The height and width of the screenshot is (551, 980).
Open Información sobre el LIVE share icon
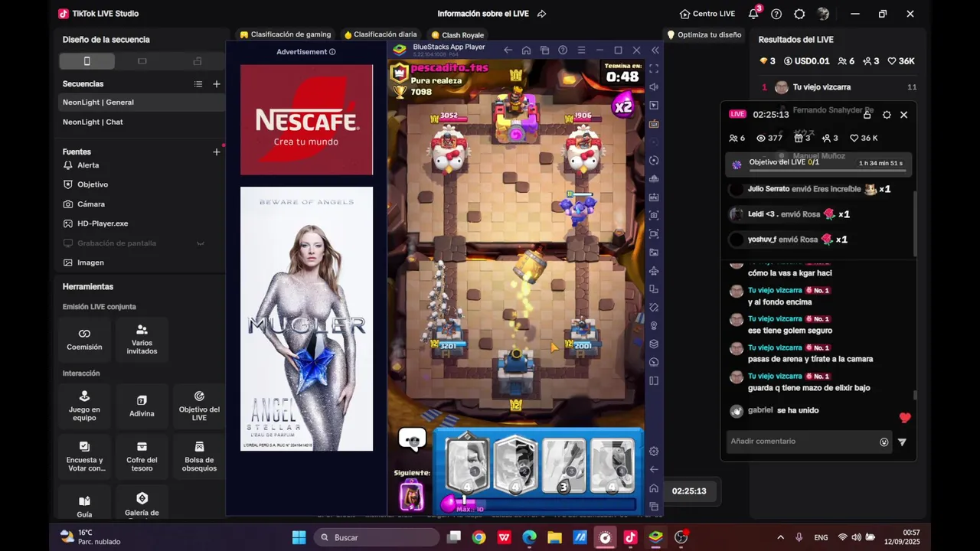[542, 14]
